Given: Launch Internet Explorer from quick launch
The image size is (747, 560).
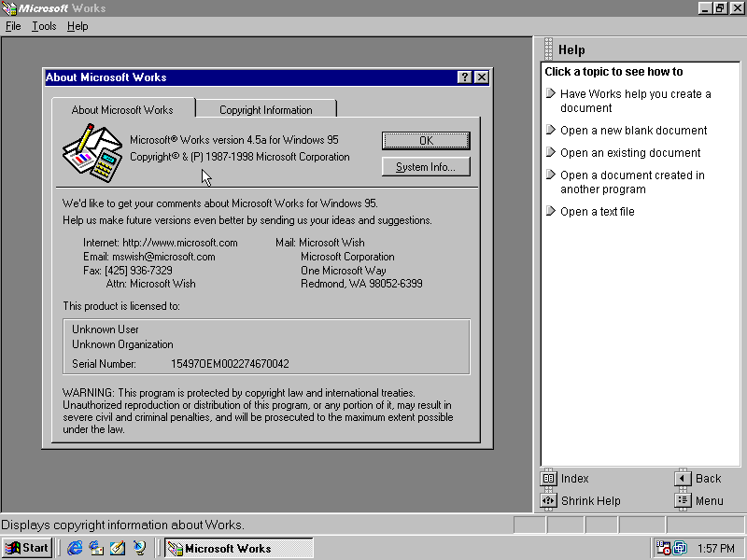Looking at the screenshot, I should (x=76, y=548).
